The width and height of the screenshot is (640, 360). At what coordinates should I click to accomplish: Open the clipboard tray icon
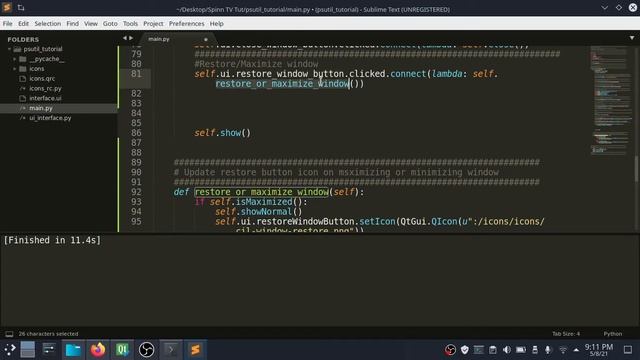[493, 350]
